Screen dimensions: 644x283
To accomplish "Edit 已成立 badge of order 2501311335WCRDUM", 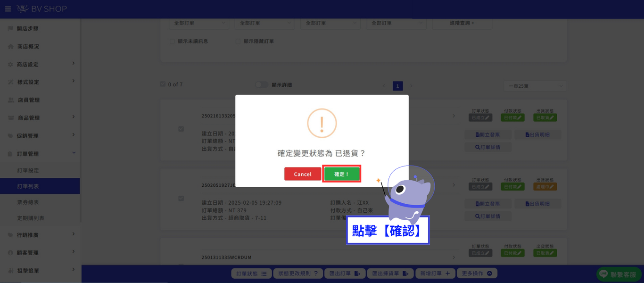I will pos(480,253).
